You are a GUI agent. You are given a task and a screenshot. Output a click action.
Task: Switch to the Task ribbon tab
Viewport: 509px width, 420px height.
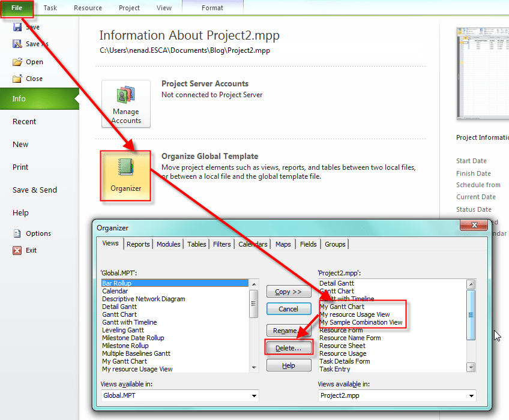[50, 8]
